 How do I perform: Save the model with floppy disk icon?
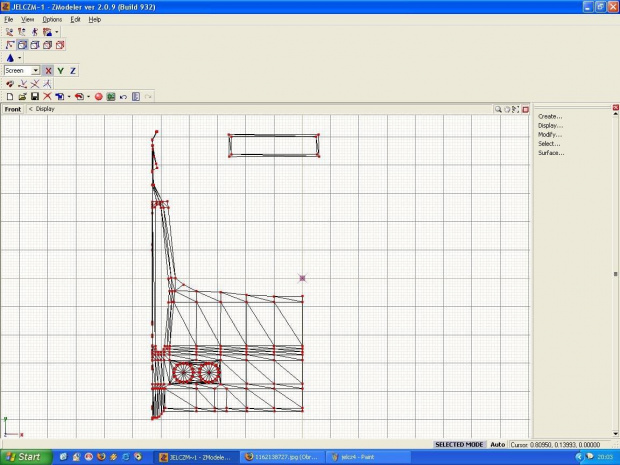[x=34, y=96]
